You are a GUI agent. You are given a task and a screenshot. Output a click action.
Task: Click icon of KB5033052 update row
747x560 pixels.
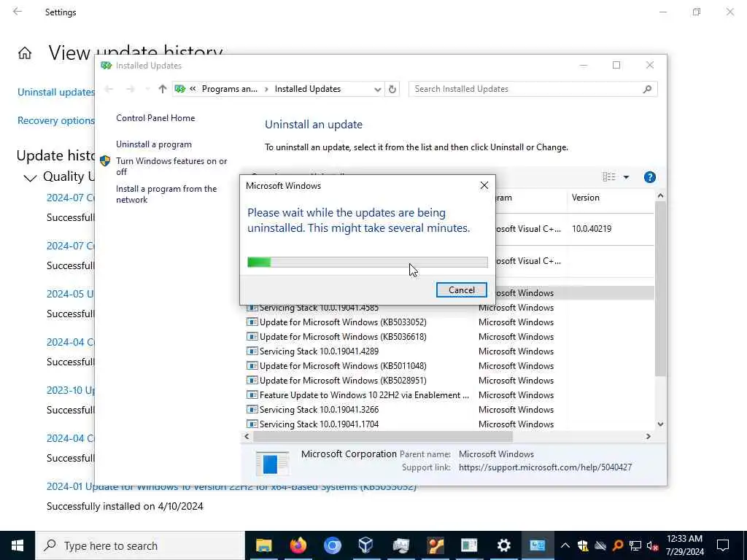[x=252, y=322]
